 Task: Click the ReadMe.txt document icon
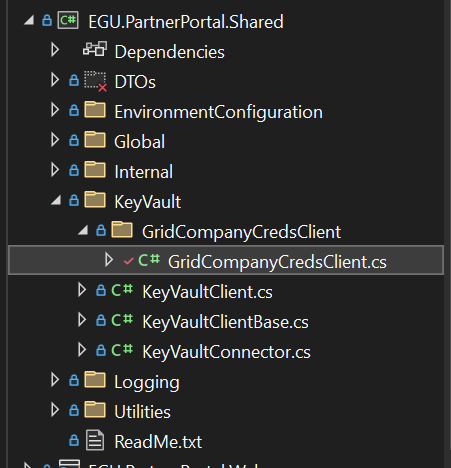click(95, 440)
